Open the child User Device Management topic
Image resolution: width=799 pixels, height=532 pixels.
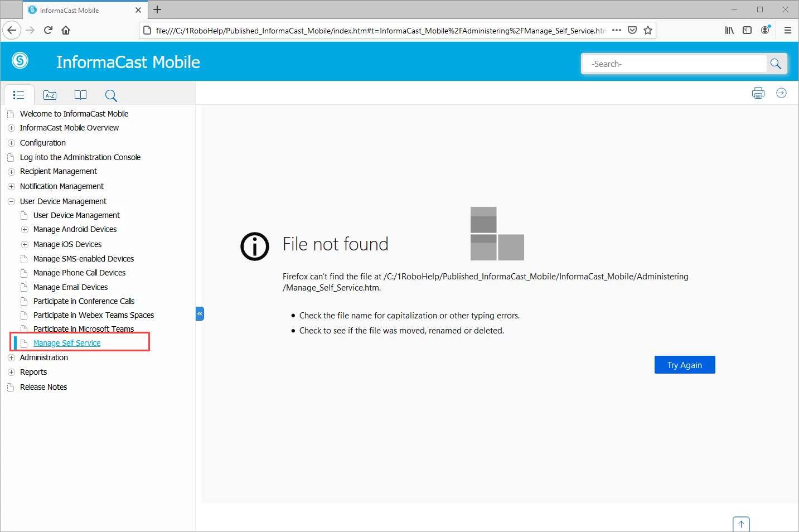pyautogui.click(x=76, y=215)
